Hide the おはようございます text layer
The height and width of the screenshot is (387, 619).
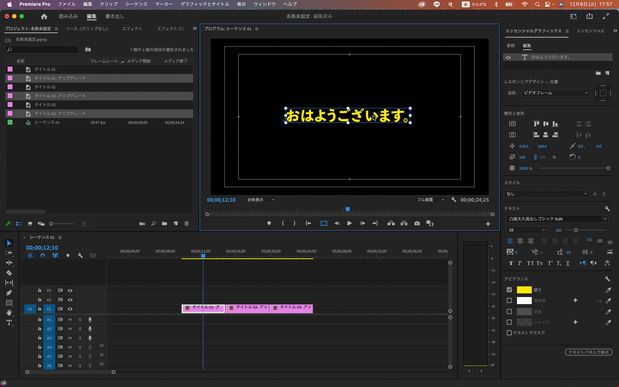[x=508, y=58]
